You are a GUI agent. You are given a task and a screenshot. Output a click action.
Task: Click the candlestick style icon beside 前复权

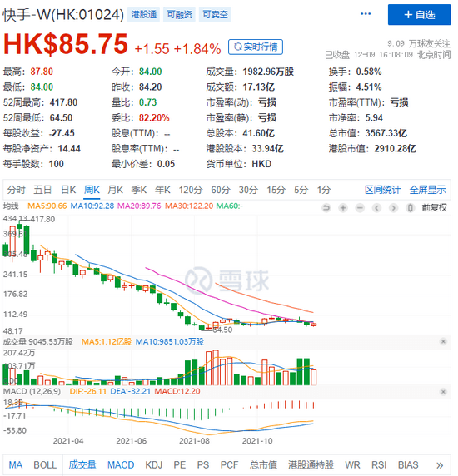click(410, 208)
